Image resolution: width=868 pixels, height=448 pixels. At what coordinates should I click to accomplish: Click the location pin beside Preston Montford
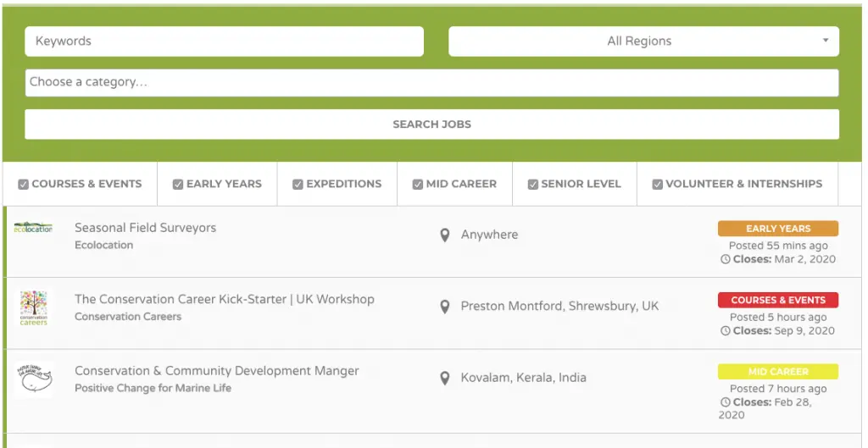tap(444, 307)
